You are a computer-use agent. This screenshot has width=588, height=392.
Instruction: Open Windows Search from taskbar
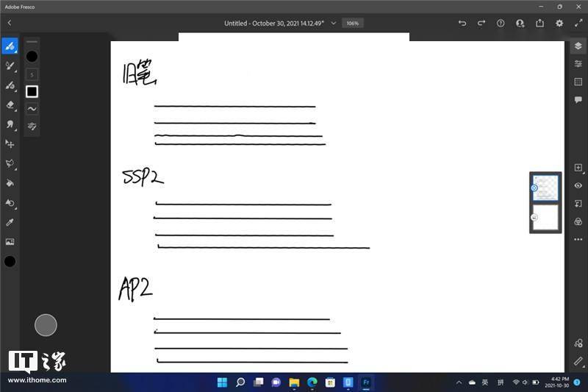coord(240,382)
